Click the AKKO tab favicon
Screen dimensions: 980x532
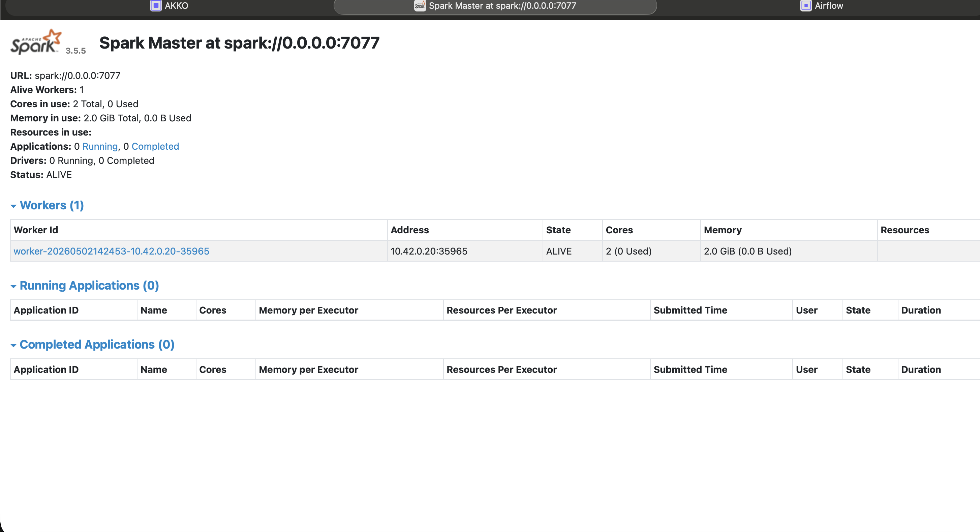point(156,6)
